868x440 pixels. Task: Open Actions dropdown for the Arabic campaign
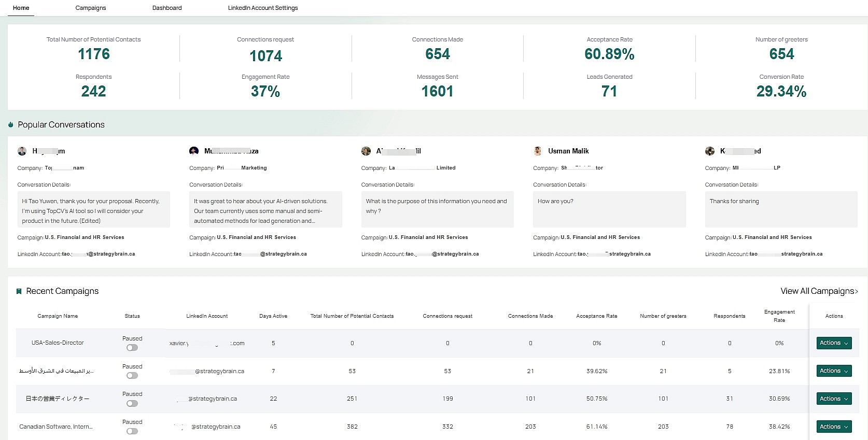coord(834,371)
